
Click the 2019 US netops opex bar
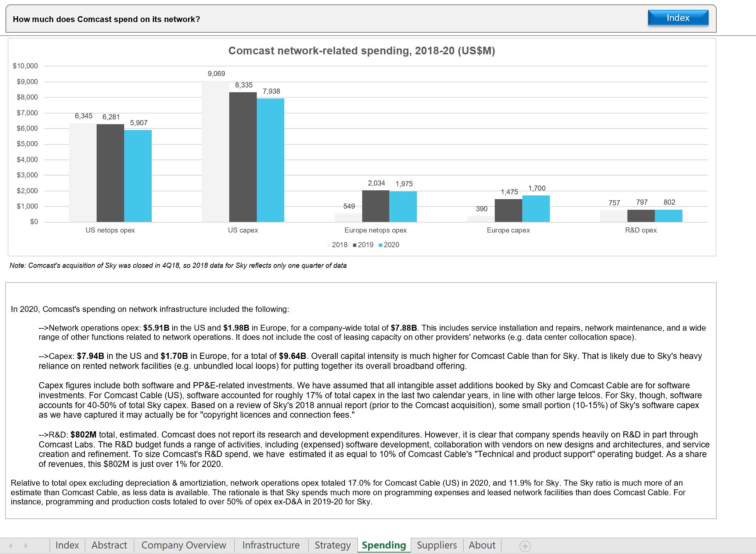coord(110,173)
